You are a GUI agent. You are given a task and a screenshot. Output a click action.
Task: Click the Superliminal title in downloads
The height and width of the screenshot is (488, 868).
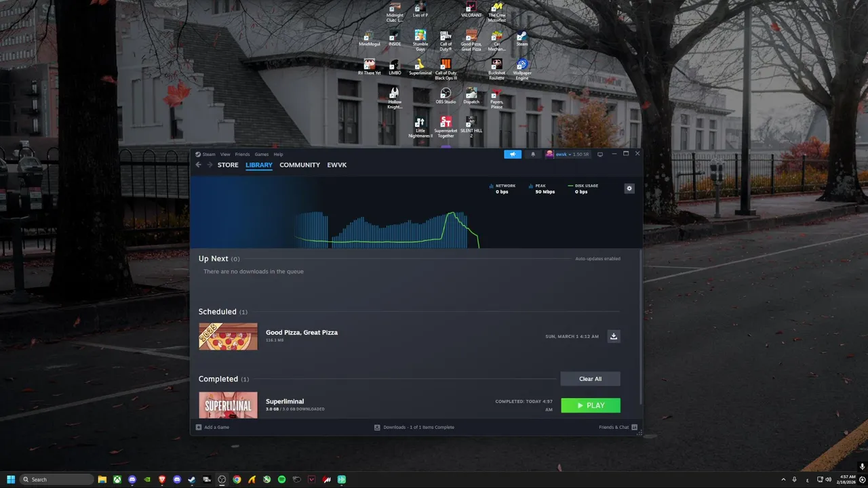pos(285,401)
